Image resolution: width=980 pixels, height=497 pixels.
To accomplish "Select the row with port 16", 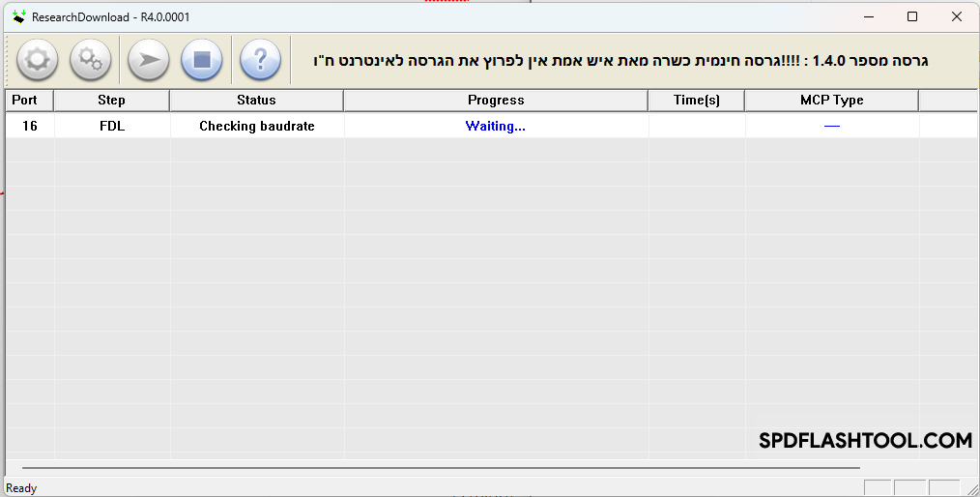I will (x=30, y=126).
